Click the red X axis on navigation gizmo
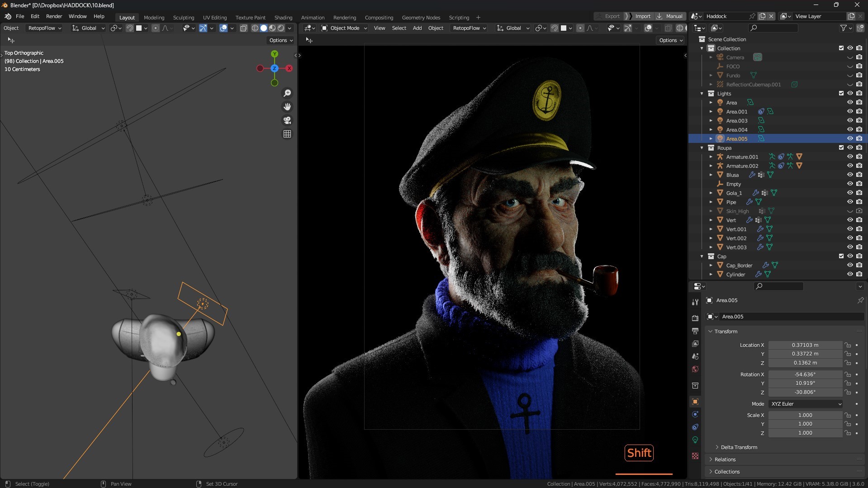 289,68
